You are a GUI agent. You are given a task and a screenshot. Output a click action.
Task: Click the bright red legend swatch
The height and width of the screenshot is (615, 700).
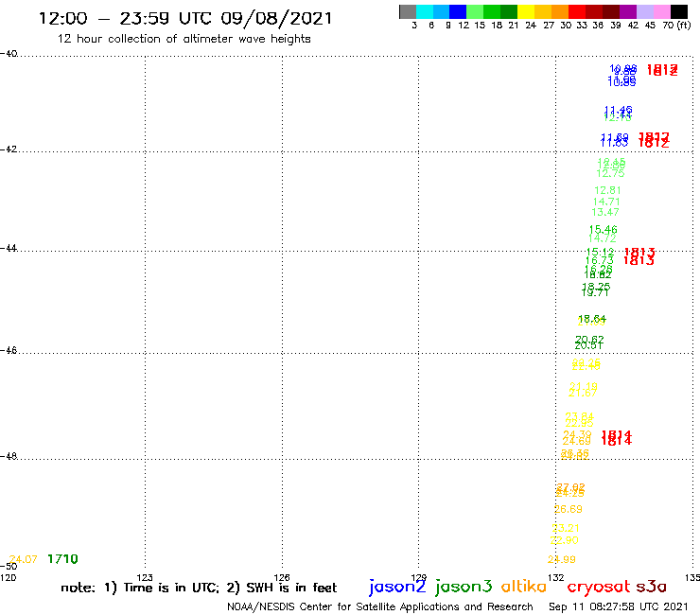pos(577,11)
